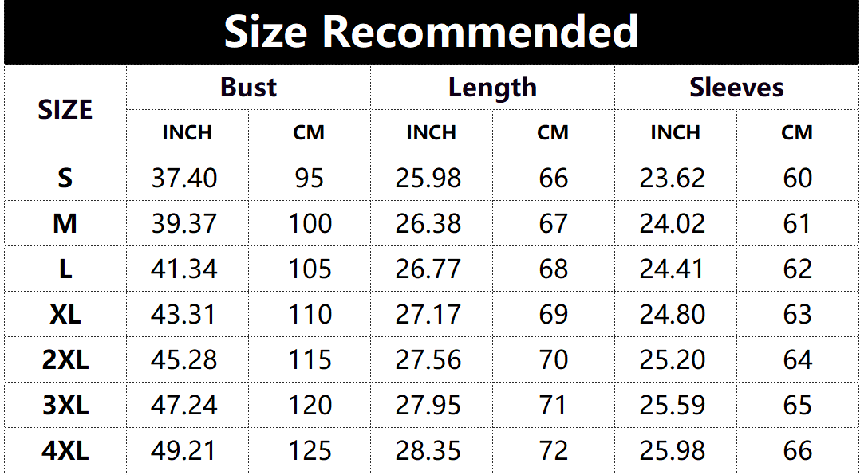Select the CM subheader under Sleeves
868x475 pixels.
pos(797,132)
